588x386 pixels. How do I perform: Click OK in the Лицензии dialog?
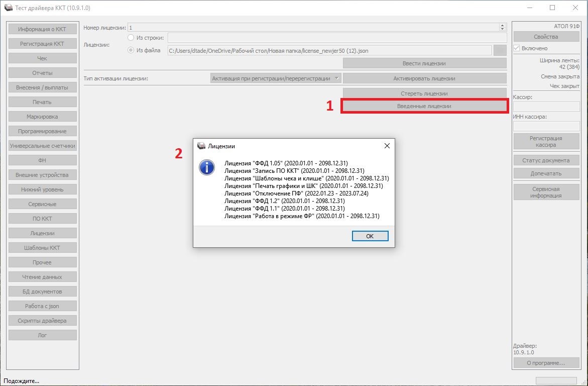click(x=370, y=236)
